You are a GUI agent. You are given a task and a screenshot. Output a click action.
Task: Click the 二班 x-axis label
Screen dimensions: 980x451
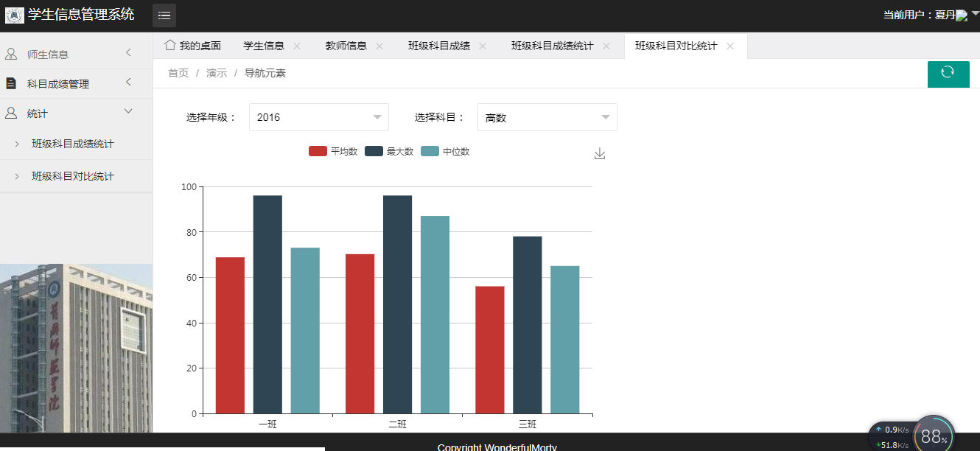398,424
